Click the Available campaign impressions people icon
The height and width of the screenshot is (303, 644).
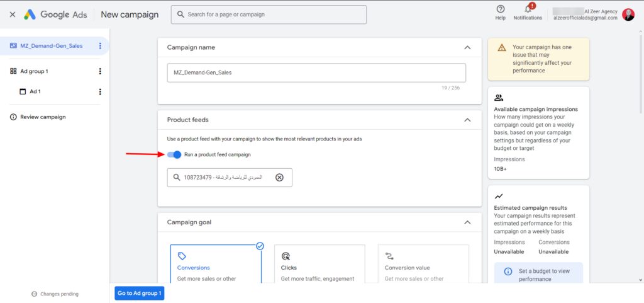pos(499,98)
